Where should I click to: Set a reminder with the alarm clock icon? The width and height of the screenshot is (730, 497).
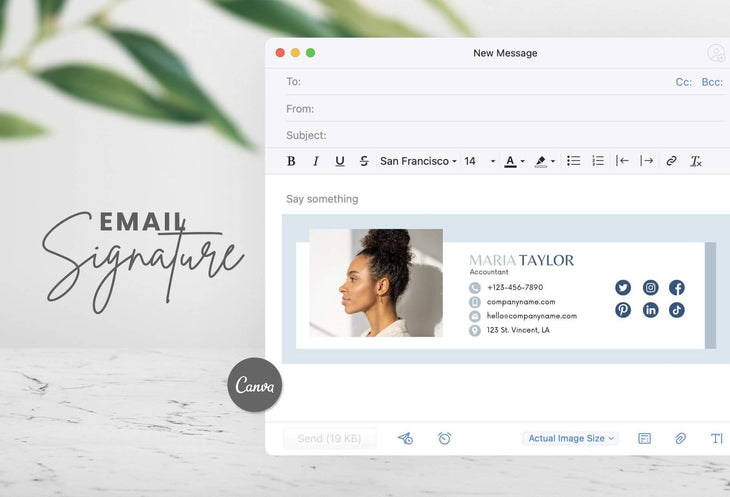tap(444, 438)
